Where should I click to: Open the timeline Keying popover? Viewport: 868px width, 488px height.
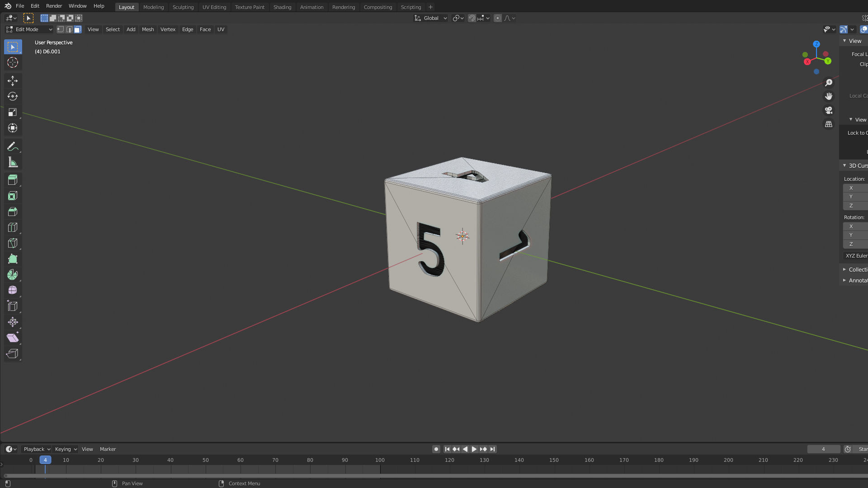(66, 449)
